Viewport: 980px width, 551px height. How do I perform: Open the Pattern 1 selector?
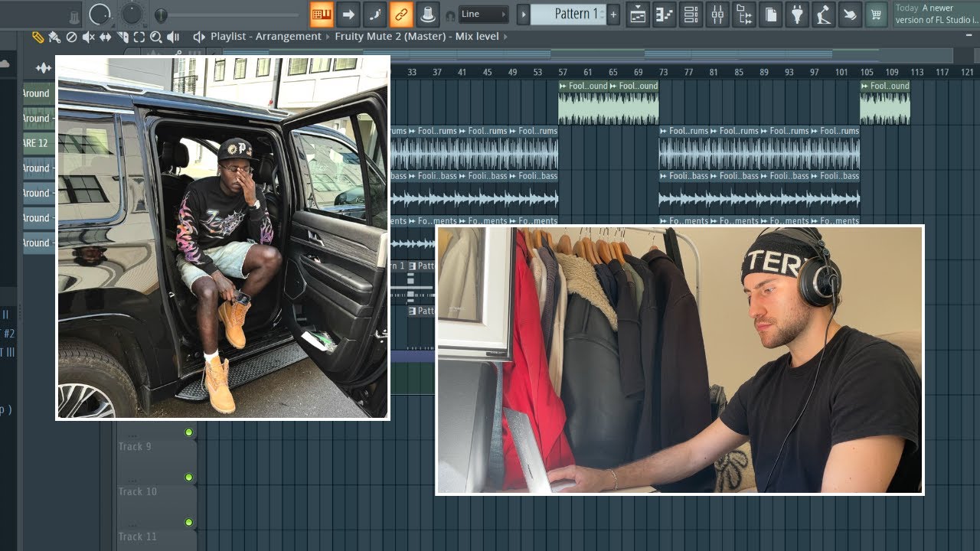pos(567,14)
